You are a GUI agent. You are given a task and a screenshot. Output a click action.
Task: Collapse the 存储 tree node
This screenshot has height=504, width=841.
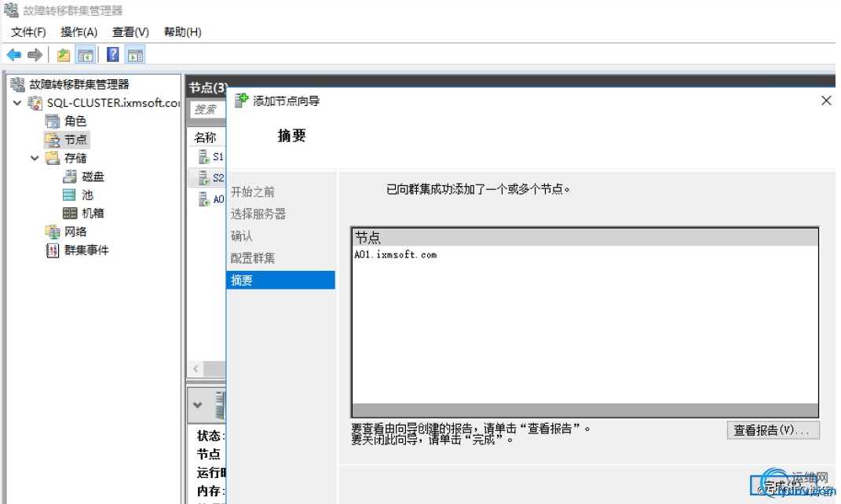(35, 158)
